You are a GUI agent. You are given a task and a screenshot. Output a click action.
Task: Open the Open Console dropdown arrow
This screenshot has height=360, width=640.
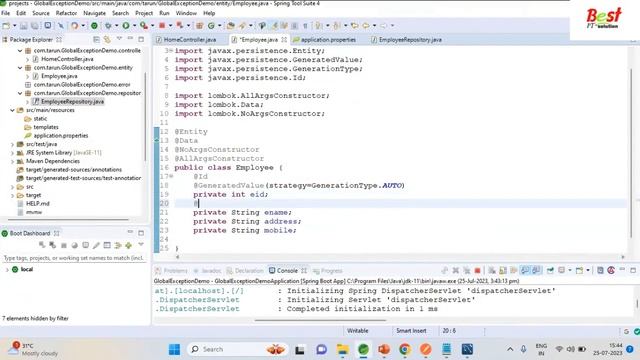(x=588, y=270)
